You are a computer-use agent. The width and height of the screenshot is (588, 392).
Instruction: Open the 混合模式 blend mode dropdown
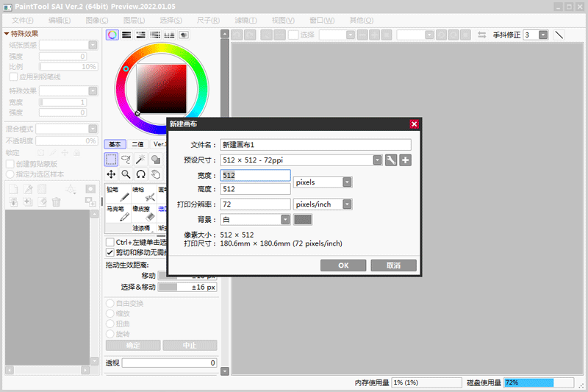(x=93, y=129)
